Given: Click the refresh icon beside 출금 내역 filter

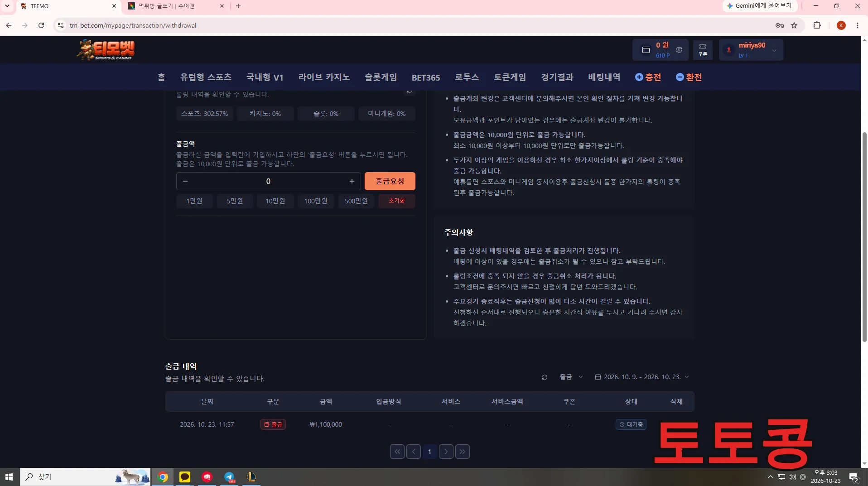Looking at the screenshot, I should click(545, 377).
